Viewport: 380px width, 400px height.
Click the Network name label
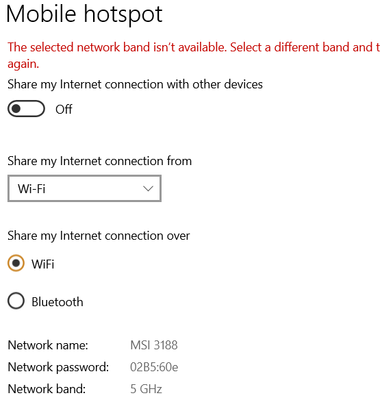click(48, 345)
